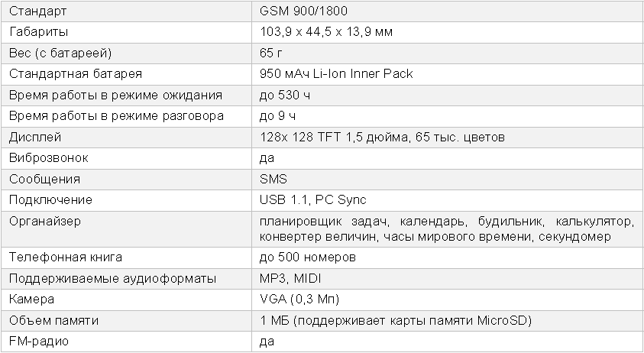This screenshot has height=353, width=644.
Task: Click the 'Стандартная батарея' label
Action: point(76,74)
